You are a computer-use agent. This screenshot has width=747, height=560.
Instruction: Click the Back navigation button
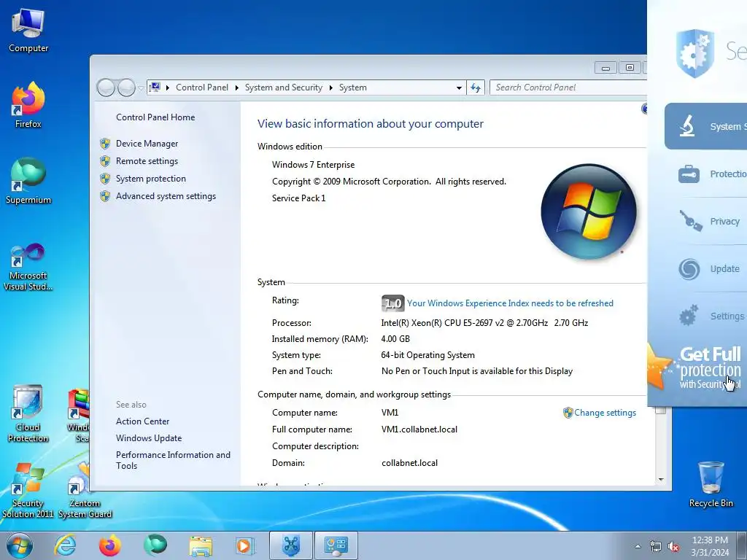(x=106, y=87)
